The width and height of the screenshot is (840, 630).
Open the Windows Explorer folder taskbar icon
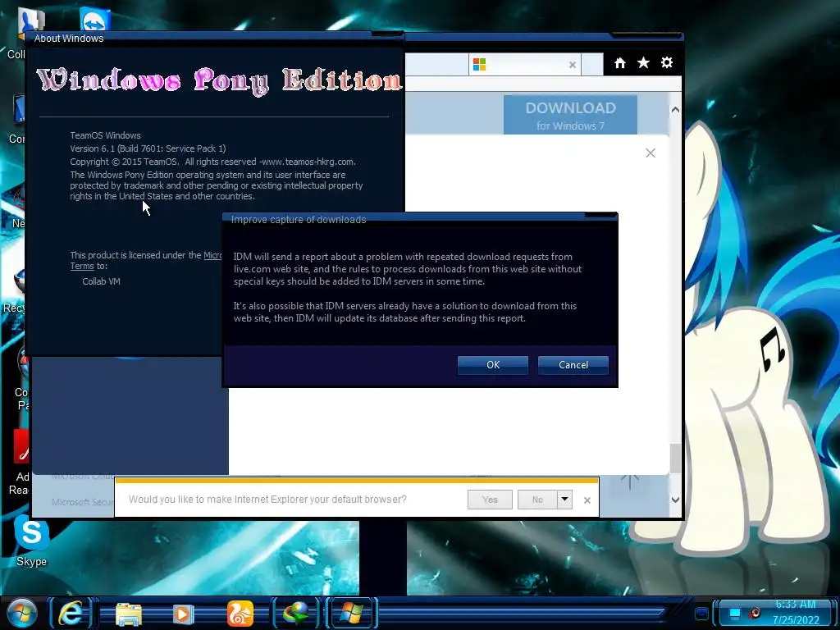(129, 614)
